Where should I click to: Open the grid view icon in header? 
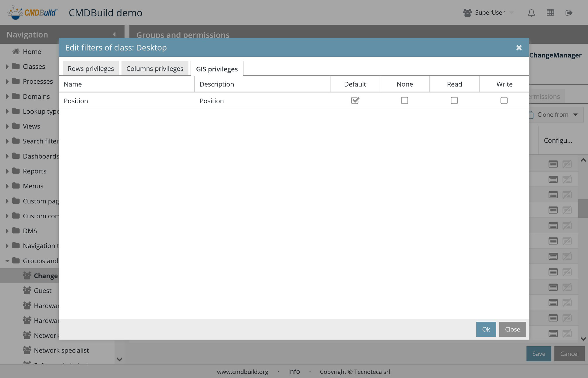(550, 13)
